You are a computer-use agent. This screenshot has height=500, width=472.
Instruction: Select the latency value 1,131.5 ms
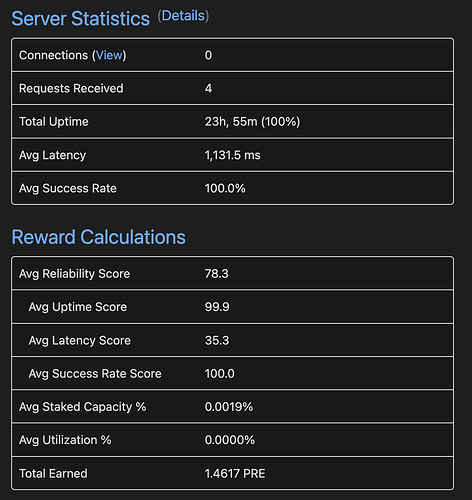pyautogui.click(x=233, y=155)
